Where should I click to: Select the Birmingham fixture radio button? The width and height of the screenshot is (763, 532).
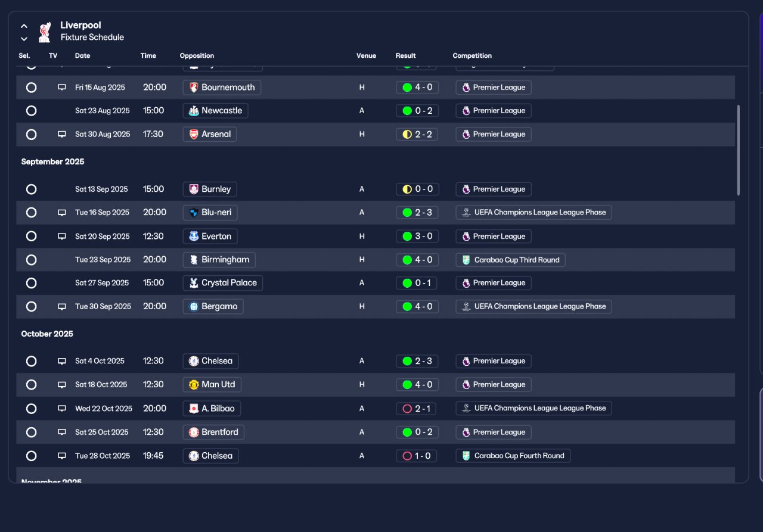tap(32, 260)
